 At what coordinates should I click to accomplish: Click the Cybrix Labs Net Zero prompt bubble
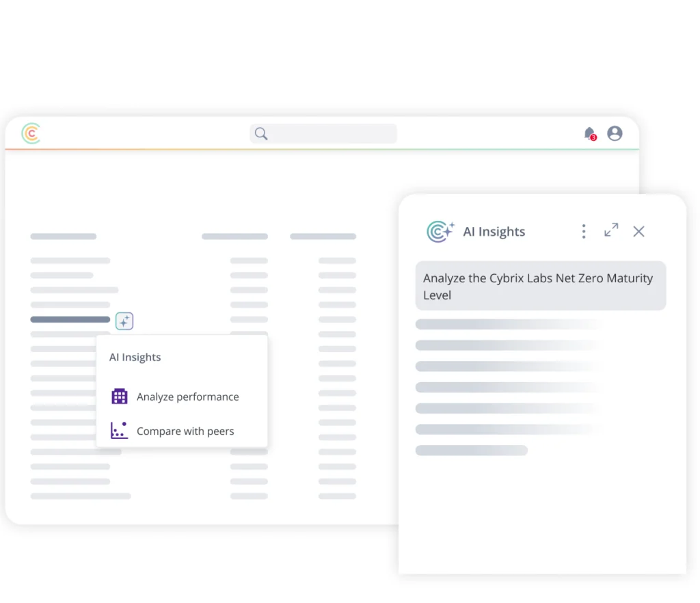click(540, 286)
